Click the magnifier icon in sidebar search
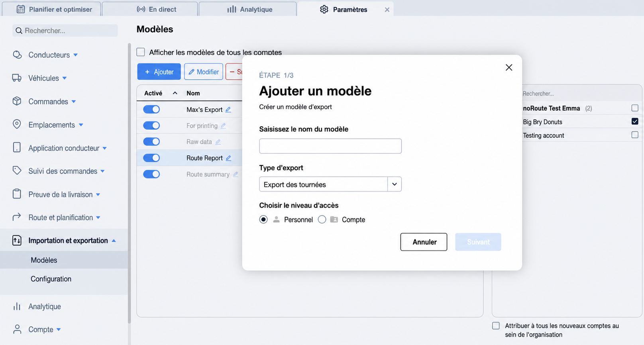This screenshot has height=345, width=644. (19, 31)
